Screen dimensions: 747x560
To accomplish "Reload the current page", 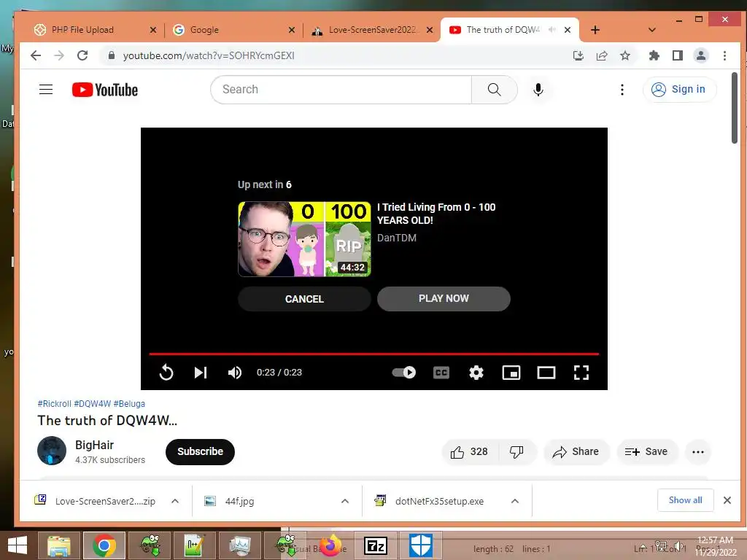I will tap(82, 55).
